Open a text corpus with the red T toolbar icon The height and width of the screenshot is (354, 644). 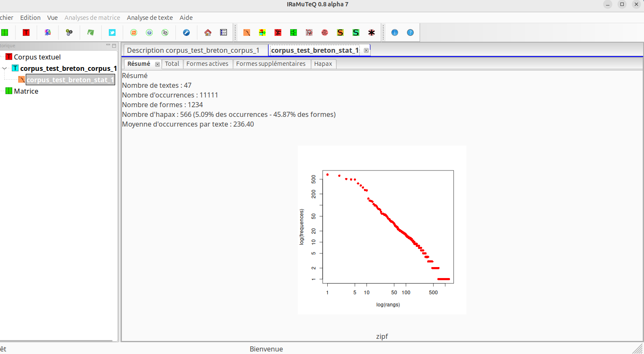pyautogui.click(x=26, y=32)
